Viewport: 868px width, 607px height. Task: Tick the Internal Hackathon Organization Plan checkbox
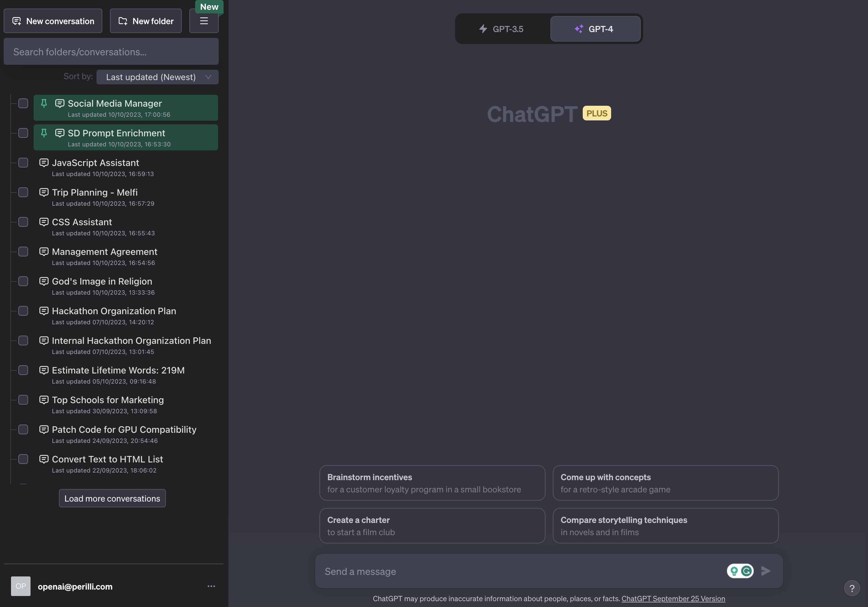[x=24, y=340]
